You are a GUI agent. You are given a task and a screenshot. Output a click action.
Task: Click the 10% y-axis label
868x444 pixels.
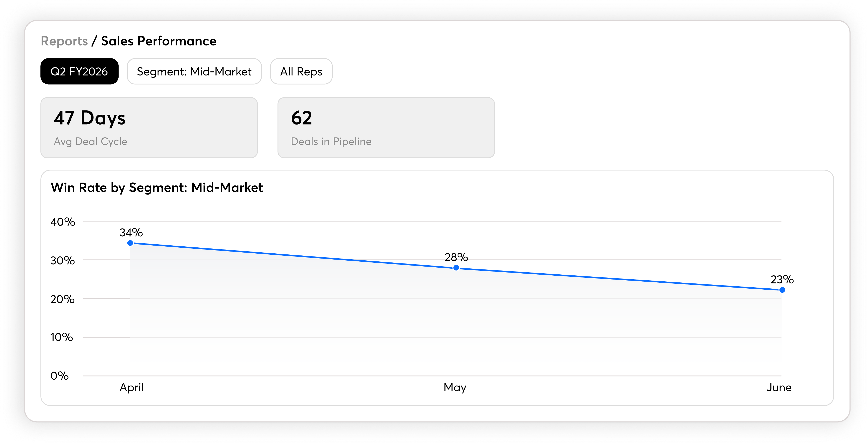coord(61,337)
